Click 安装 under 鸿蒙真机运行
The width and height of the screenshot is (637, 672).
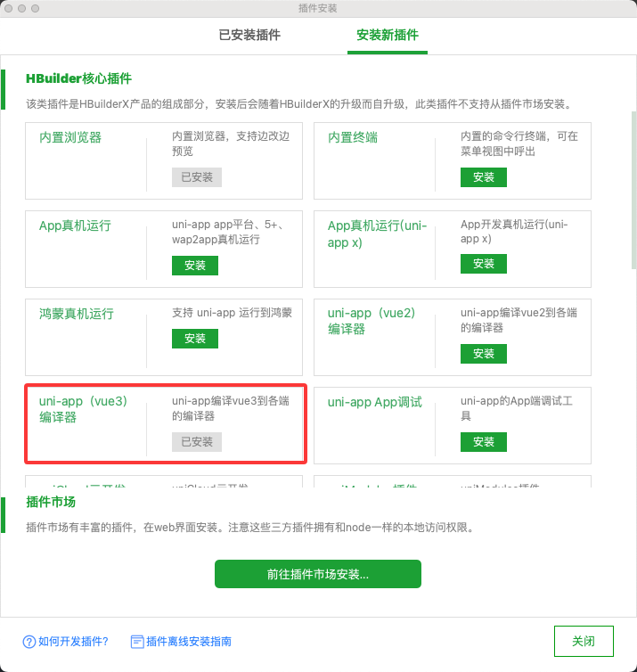click(195, 339)
